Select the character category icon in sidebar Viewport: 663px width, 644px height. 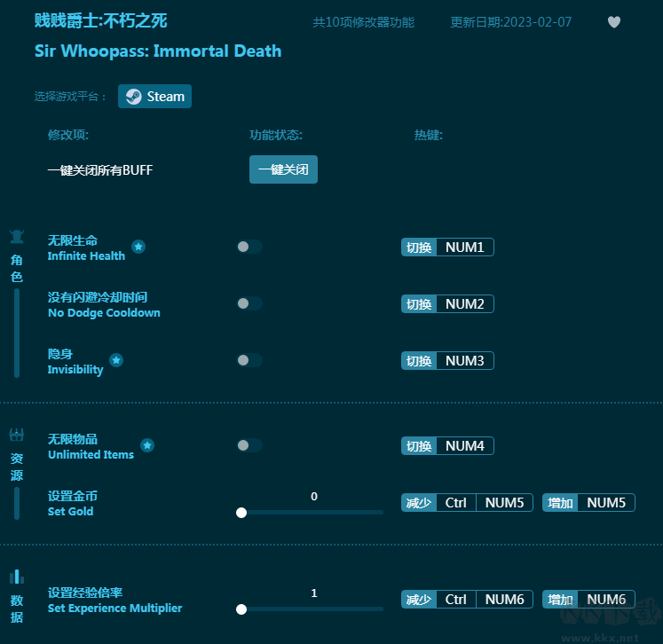(x=17, y=237)
